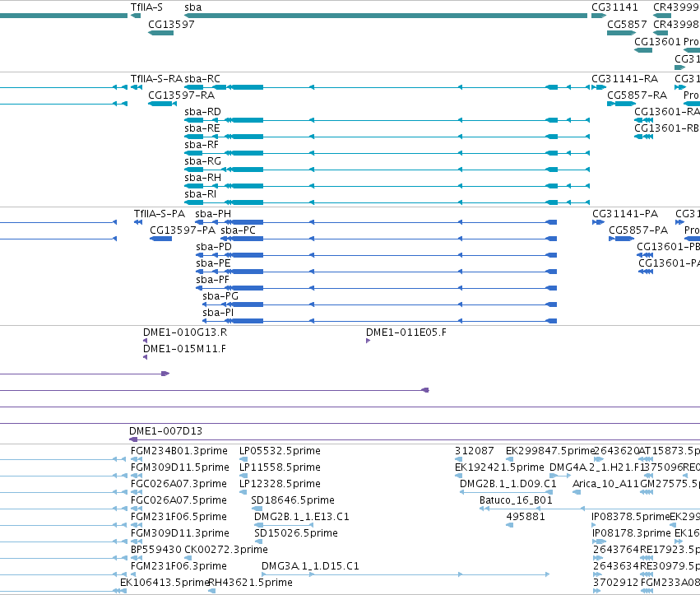Select the CG13601-RB transcript label
This screenshot has height=595, width=700.
(x=666, y=128)
